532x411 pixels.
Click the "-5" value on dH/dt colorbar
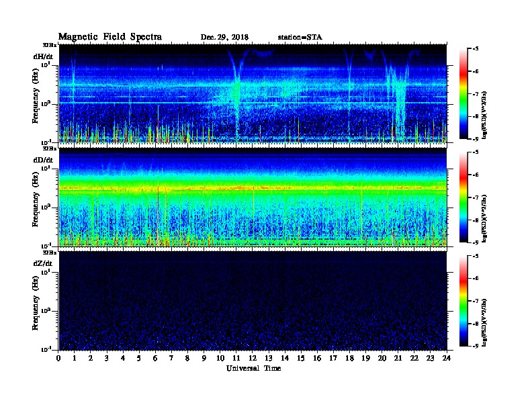tap(476, 49)
